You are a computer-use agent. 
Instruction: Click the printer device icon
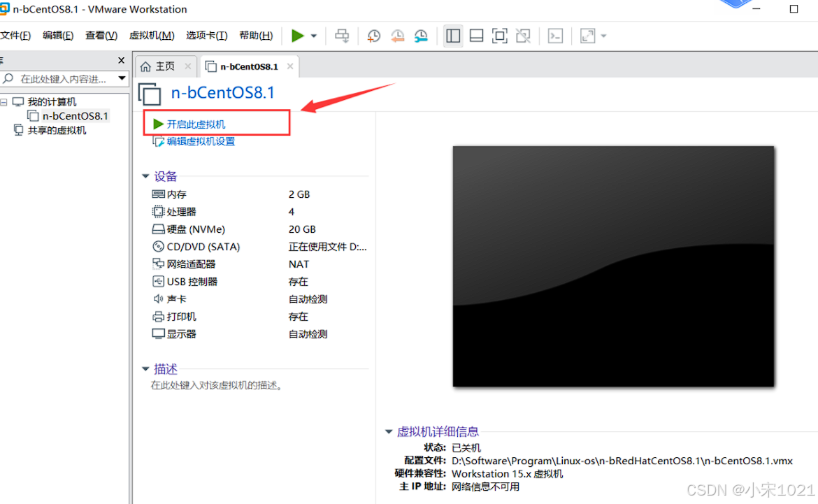click(x=158, y=316)
